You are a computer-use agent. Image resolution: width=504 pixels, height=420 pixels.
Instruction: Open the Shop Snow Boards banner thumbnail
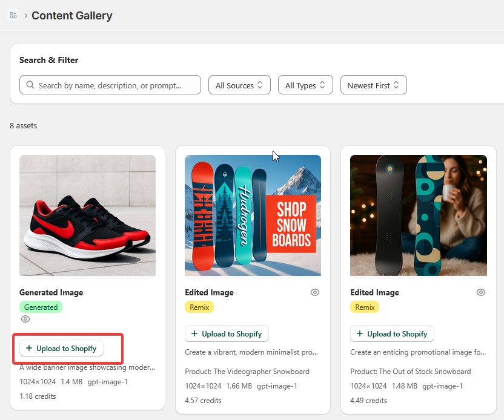[253, 215]
